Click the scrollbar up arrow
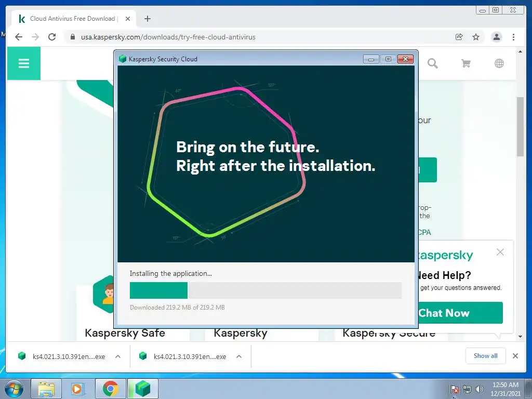 click(x=520, y=51)
